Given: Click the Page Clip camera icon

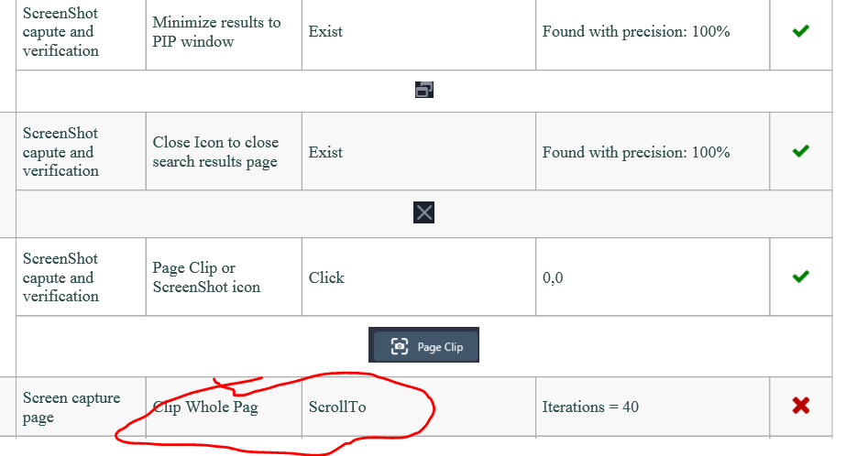Looking at the screenshot, I should point(399,346).
